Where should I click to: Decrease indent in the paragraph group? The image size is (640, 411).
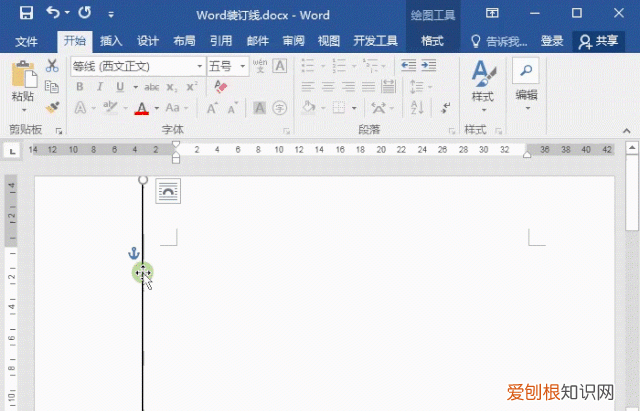pyautogui.click(x=408, y=65)
